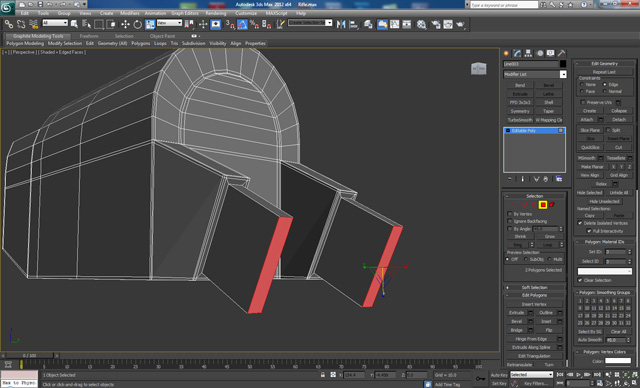This screenshot has width=640, height=388.
Task: Click the Render teapot icon
Action: (460, 24)
